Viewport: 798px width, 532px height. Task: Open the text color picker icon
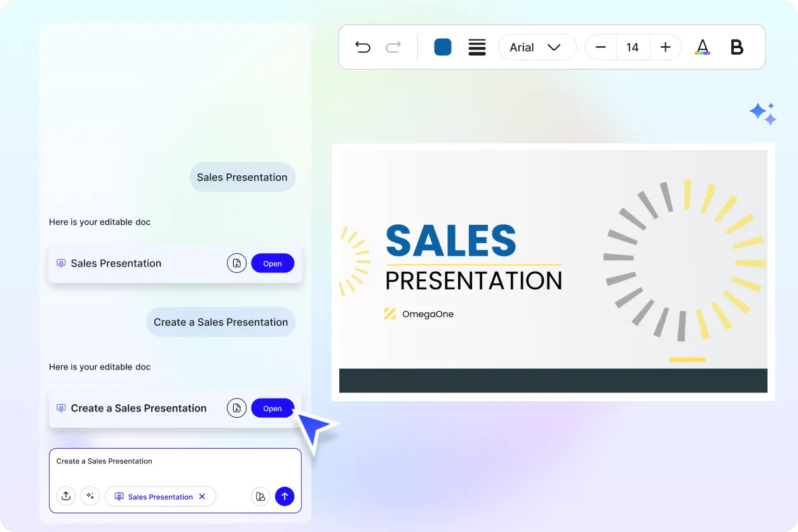pos(703,47)
